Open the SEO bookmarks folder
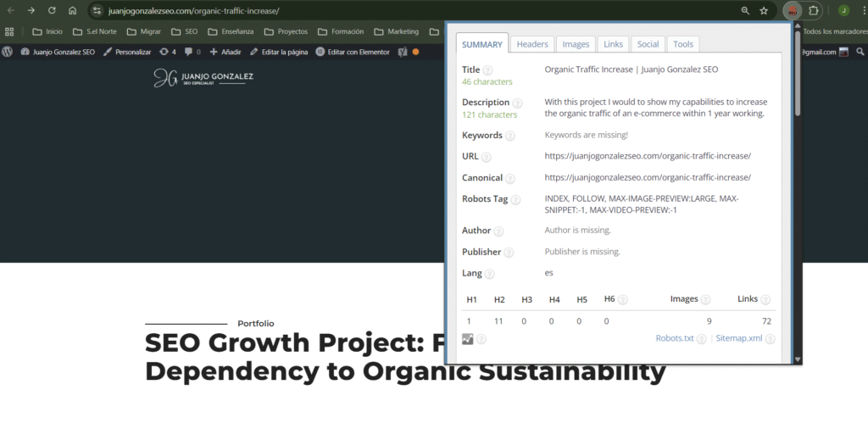This screenshot has width=868, height=434. click(185, 31)
